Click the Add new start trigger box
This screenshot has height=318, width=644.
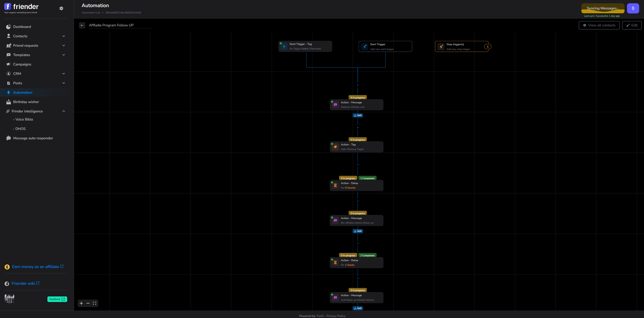[385, 46]
